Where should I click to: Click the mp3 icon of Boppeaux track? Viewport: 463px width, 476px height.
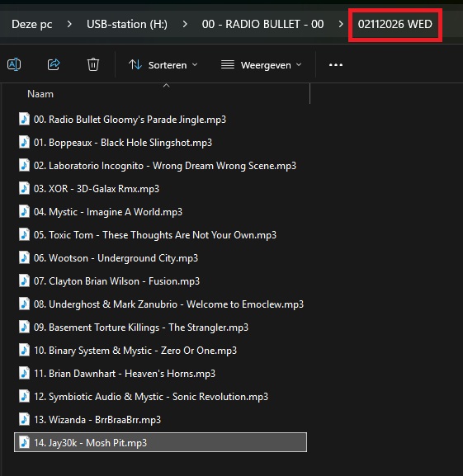24,142
